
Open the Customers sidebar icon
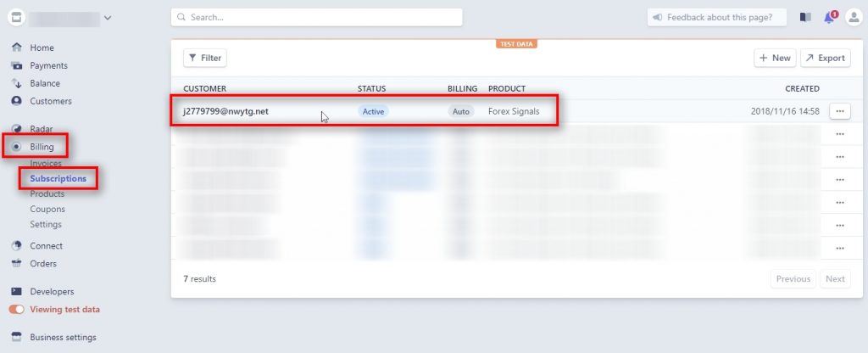(x=16, y=101)
